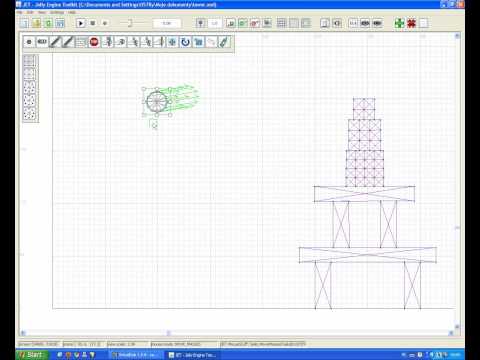Click the wheel object on the canvas
Image resolution: width=480 pixels, height=360 pixels.
[156, 101]
